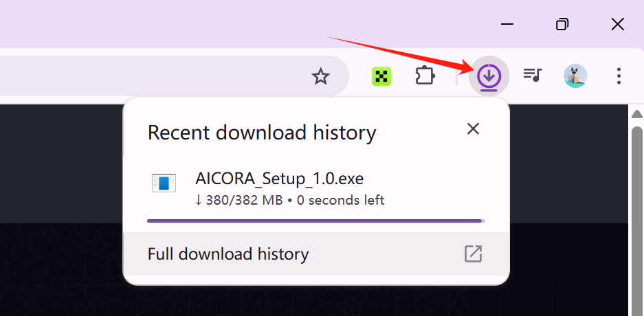Screen dimensions: 644x316
Task: Close the browser window
Action: pyautogui.click(x=617, y=24)
